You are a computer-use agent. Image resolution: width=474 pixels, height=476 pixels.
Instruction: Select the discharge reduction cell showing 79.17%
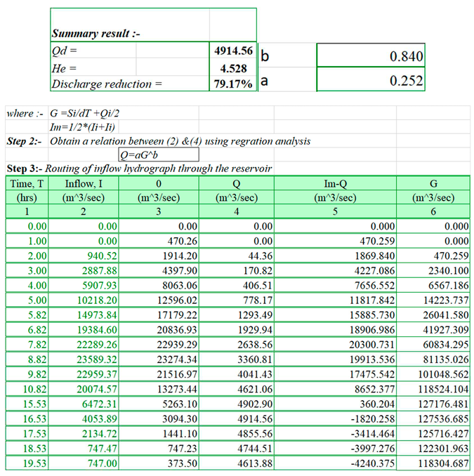pos(233,84)
